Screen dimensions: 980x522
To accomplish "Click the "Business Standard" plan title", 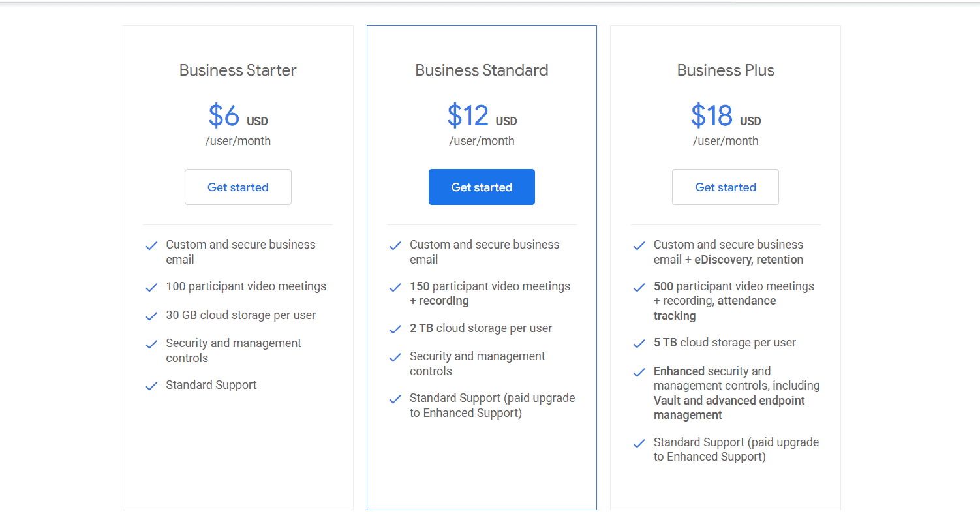I will coord(482,70).
